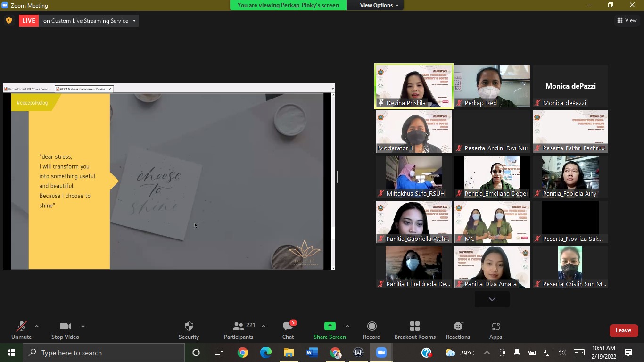The width and height of the screenshot is (644, 362).
Task: Switch to the Hardin Format PPT tab
Action: click(29, 89)
